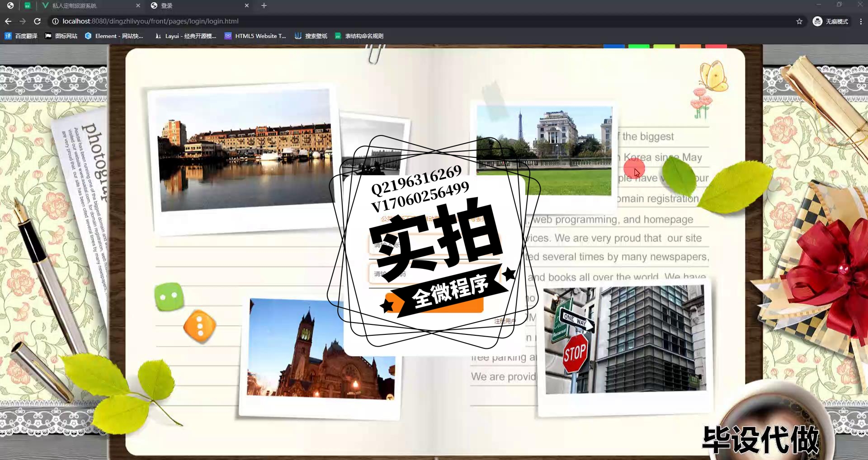Go back to the previous page
This screenshot has height=460, width=868.
pyautogui.click(x=8, y=21)
